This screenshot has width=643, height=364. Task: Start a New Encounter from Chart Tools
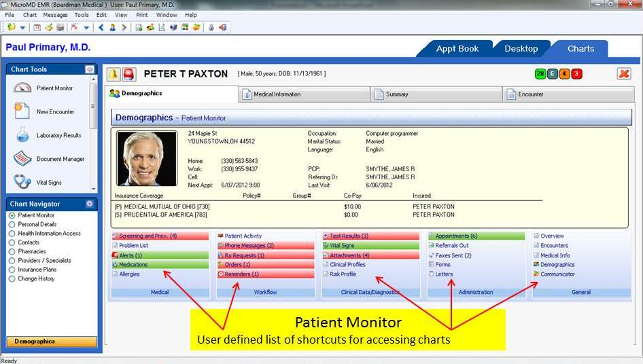[x=44, y=111]
